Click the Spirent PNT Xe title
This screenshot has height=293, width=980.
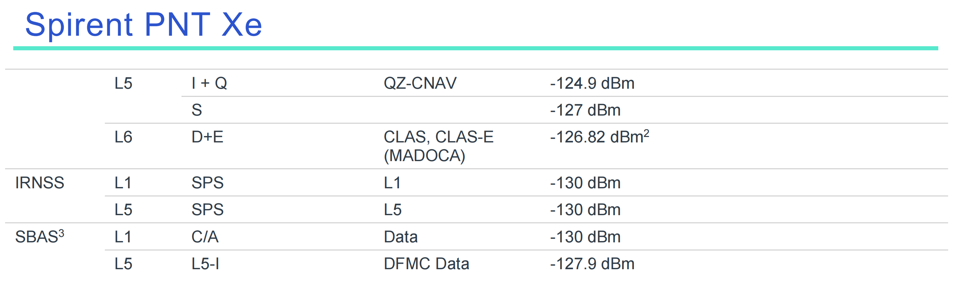pos(143,25)
